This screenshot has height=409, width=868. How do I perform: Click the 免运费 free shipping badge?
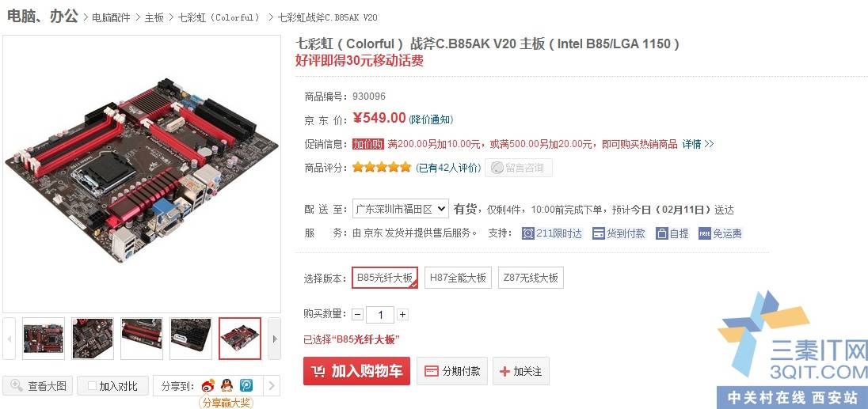(x=704, y=233)
